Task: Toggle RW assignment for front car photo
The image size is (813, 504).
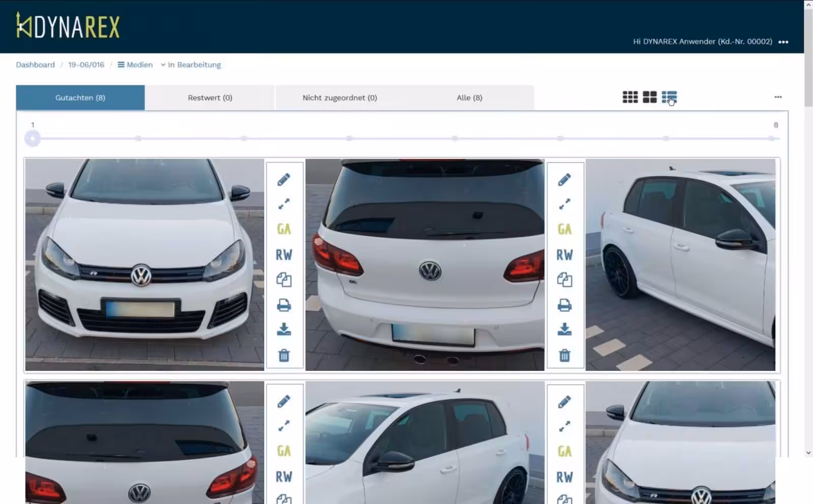Action: coord(284,255)
